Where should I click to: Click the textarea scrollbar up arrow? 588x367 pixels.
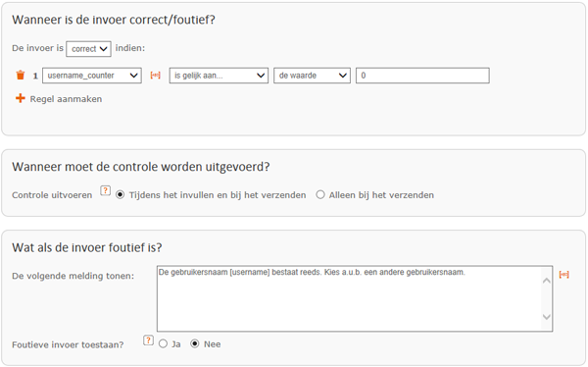pos(547,281)
